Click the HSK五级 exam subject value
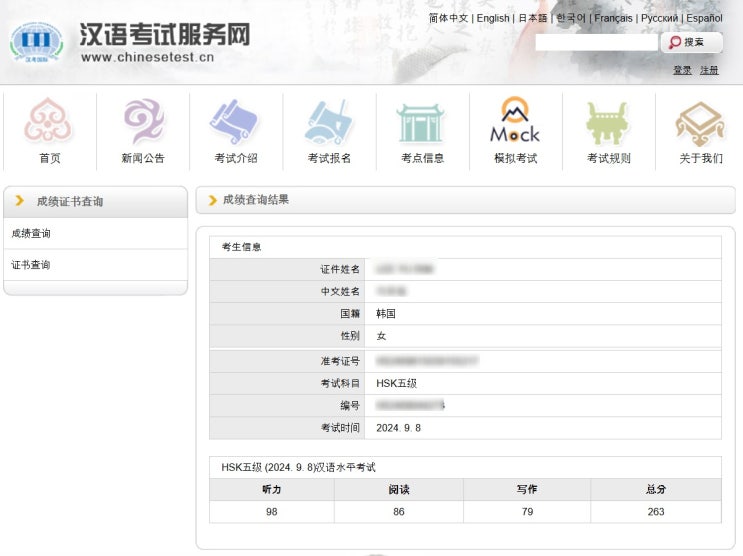The image size is (743, 556). [x=397, y=383]
